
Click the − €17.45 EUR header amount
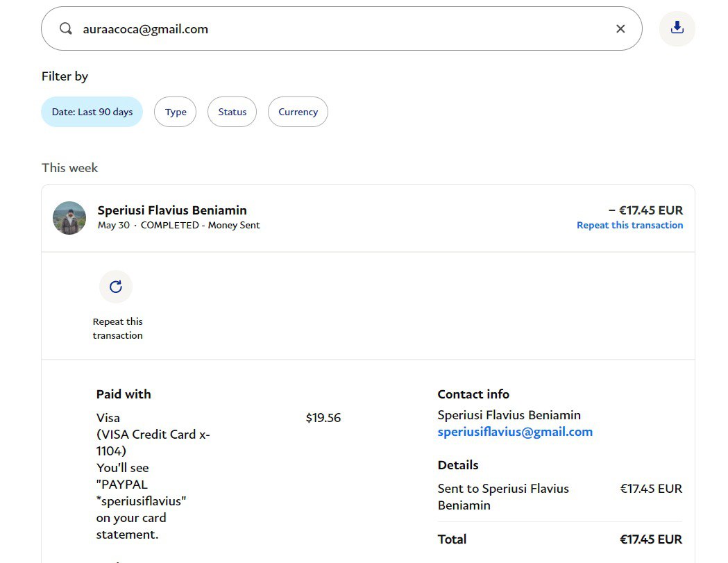point(645,210)
